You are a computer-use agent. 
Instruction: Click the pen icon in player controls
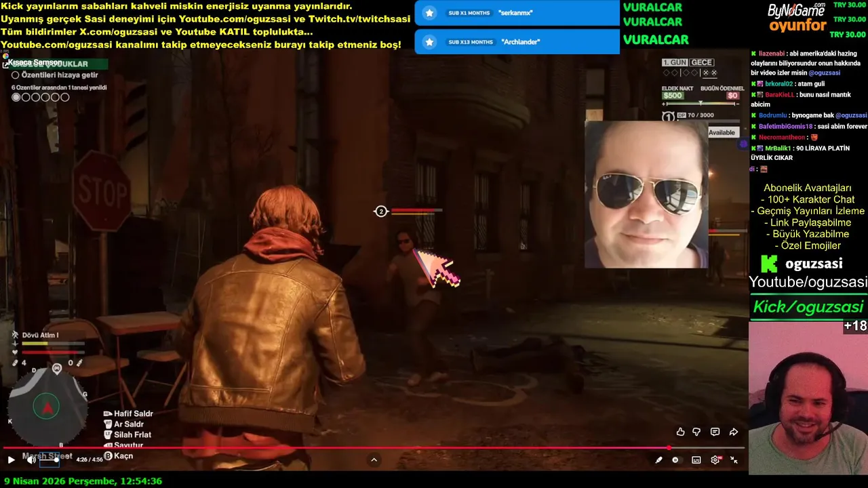coord(658,460)
